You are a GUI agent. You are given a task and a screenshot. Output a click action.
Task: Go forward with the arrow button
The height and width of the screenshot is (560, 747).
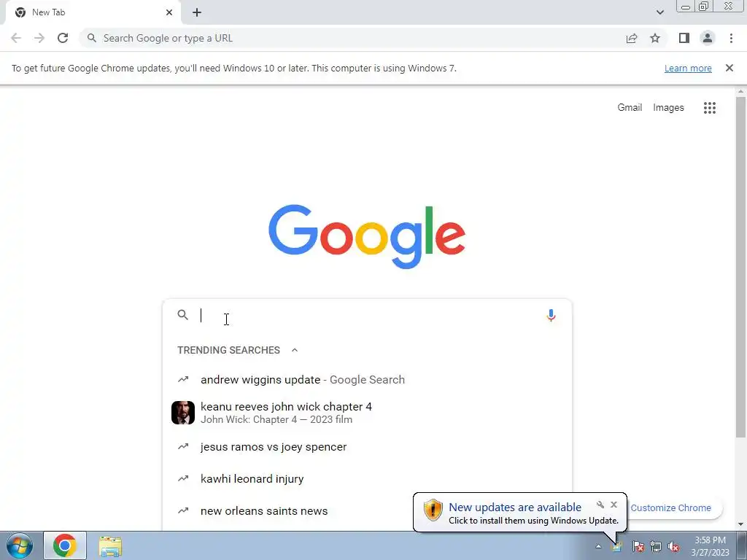pos(39,38)
